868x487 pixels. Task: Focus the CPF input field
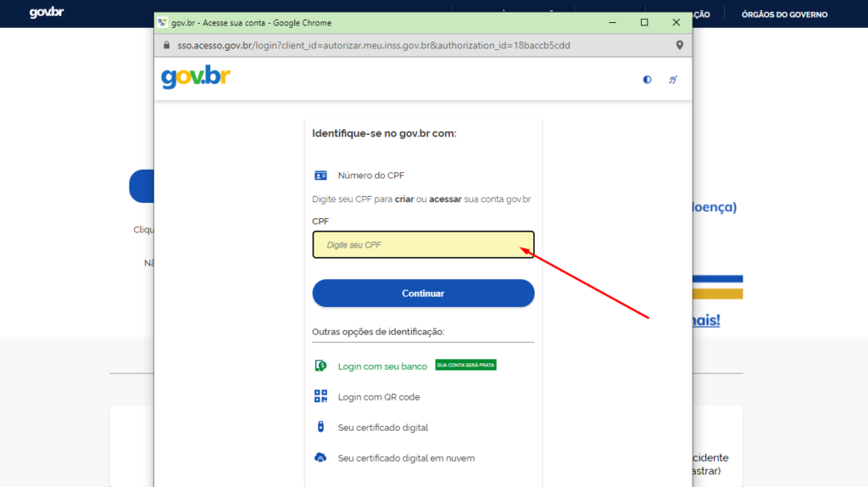point(424,245)
